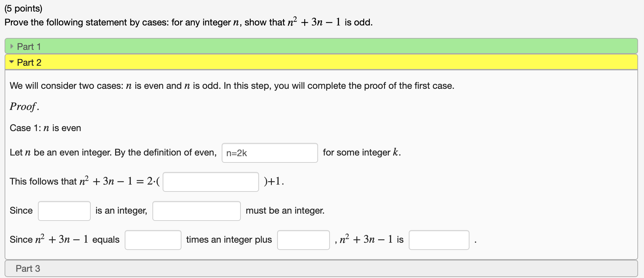The width and height of the screenshot is (644, 278).
Task: Click the Part 2 label text
Action: pyautogui.click(x=29, y=62)
